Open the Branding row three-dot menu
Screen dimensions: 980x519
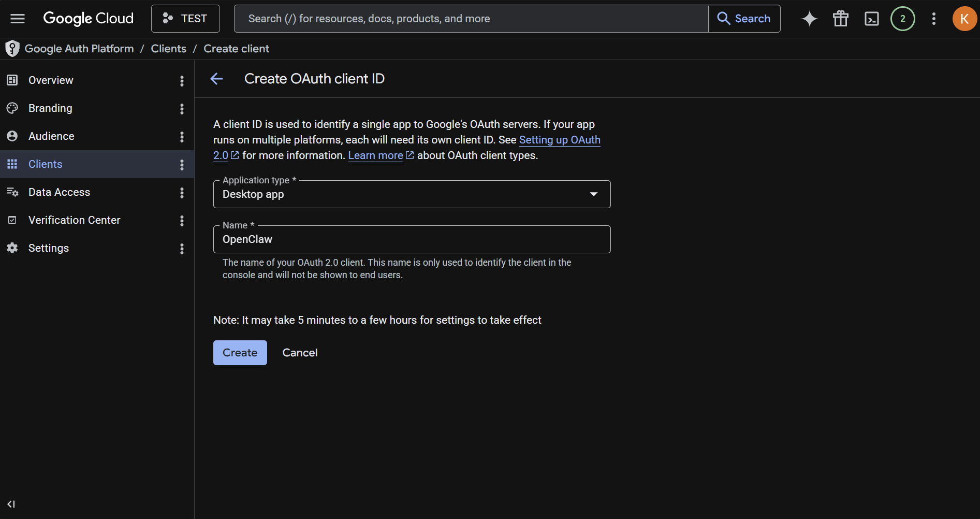pyautogui.click(x=182, y=109)
